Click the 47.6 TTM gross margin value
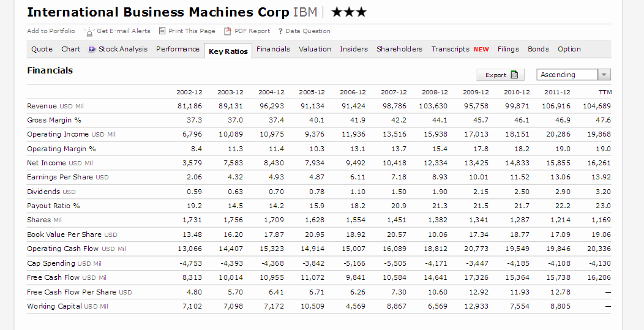644x330 pixels. pyautogui.click(x=604, y=120)
